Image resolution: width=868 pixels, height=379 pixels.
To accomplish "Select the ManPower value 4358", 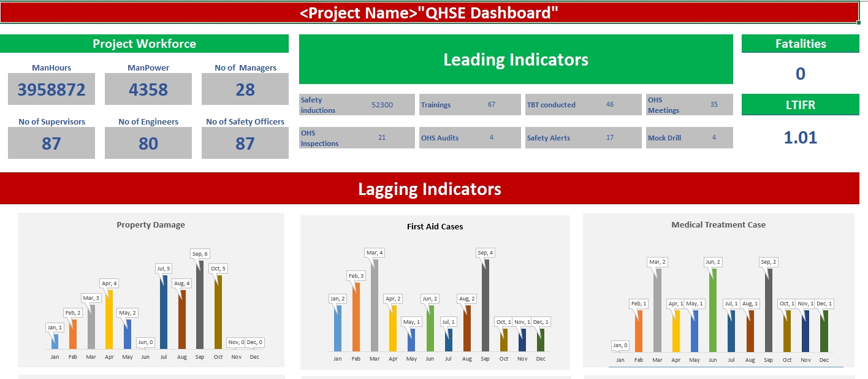I will point(148,90).
